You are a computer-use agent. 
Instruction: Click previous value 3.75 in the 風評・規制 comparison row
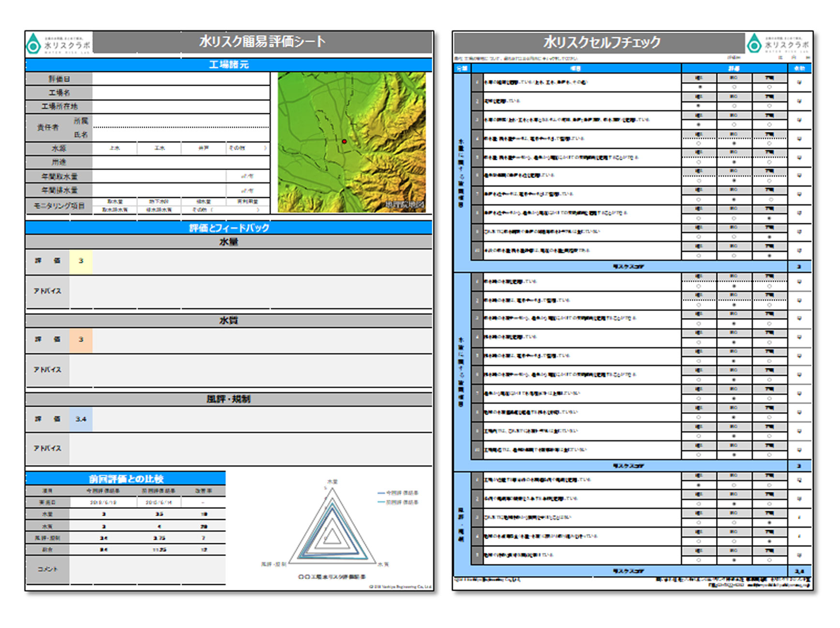(x=159, y=538)
